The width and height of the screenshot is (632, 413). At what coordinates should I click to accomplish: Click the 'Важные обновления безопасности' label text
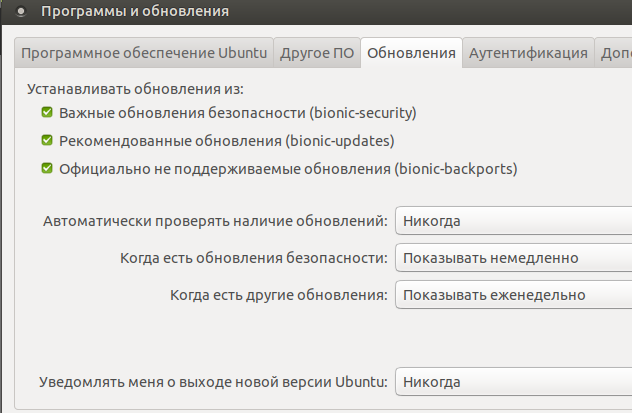[182, 113]
